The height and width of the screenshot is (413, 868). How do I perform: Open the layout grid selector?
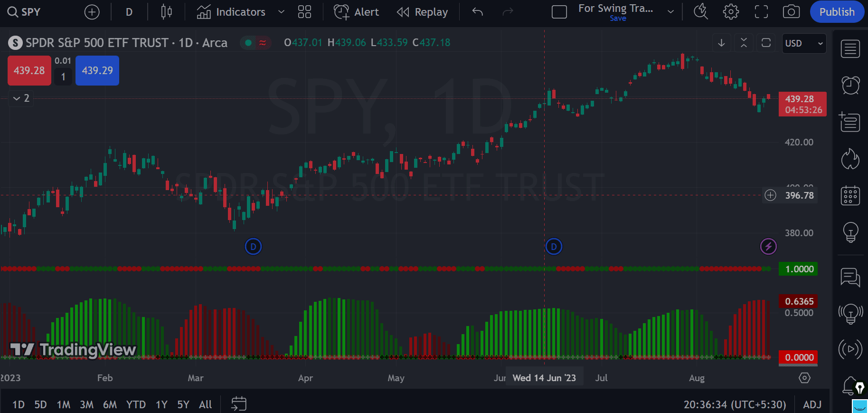(x=304, y=12)
